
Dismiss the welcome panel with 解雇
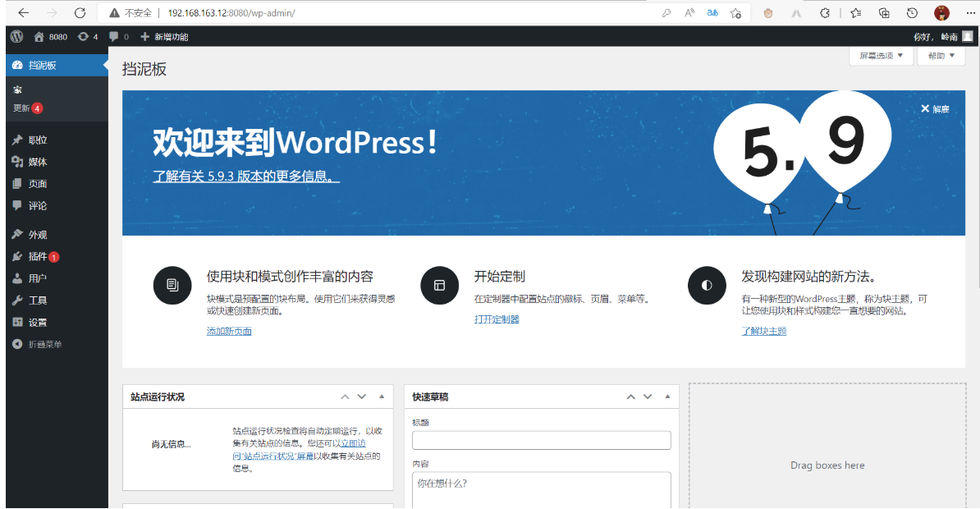[934, 109]
